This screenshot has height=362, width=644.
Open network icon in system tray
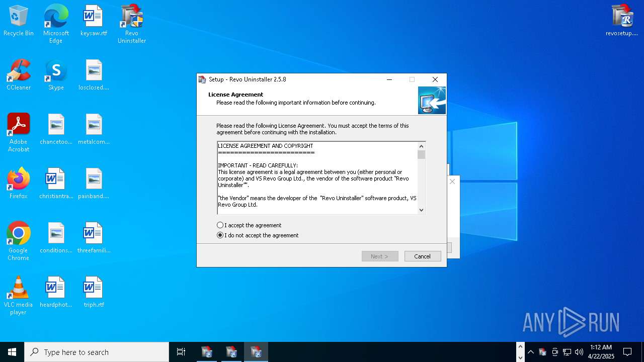click(567, 352)
